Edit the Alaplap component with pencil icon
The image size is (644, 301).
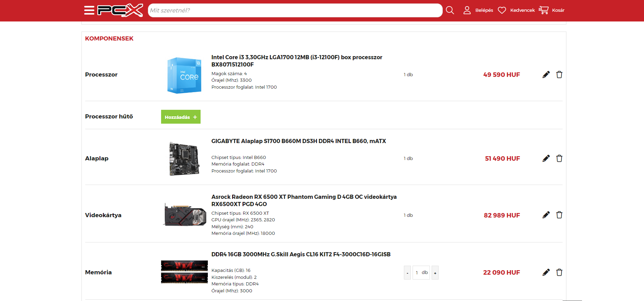(x=546, y=158)
